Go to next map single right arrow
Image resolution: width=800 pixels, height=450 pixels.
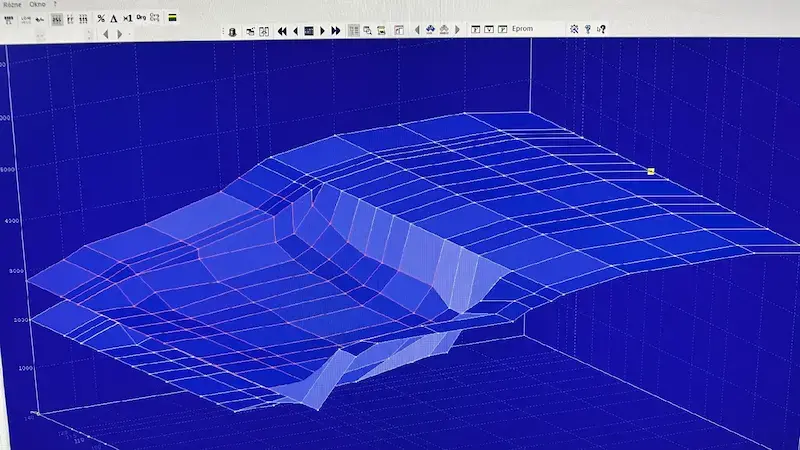click(x=323, y=30)
